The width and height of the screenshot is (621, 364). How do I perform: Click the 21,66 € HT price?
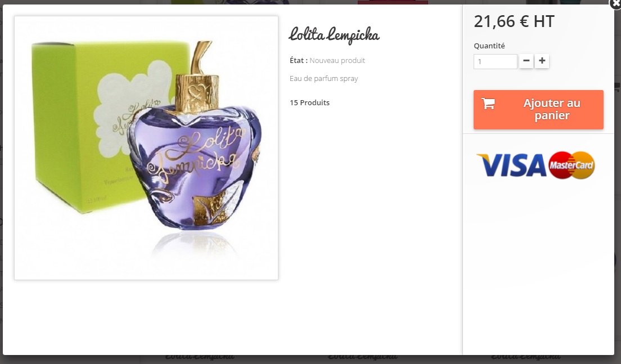coord(514,21)
